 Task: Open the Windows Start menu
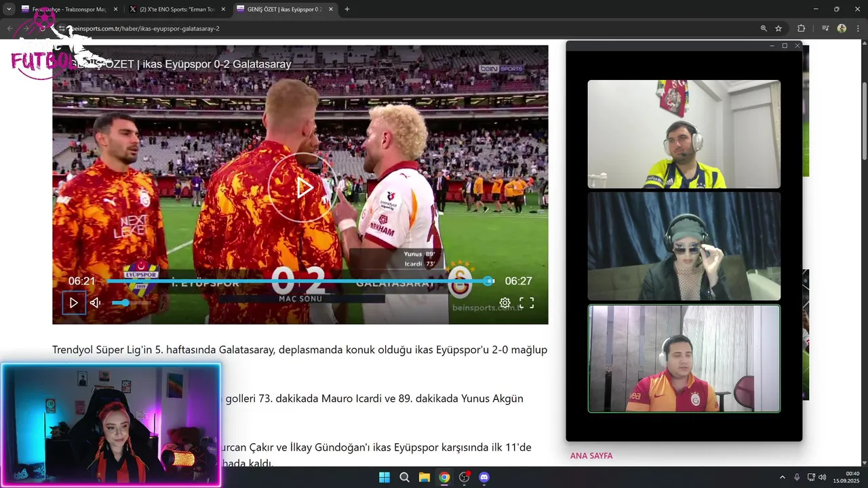[384, 477]
